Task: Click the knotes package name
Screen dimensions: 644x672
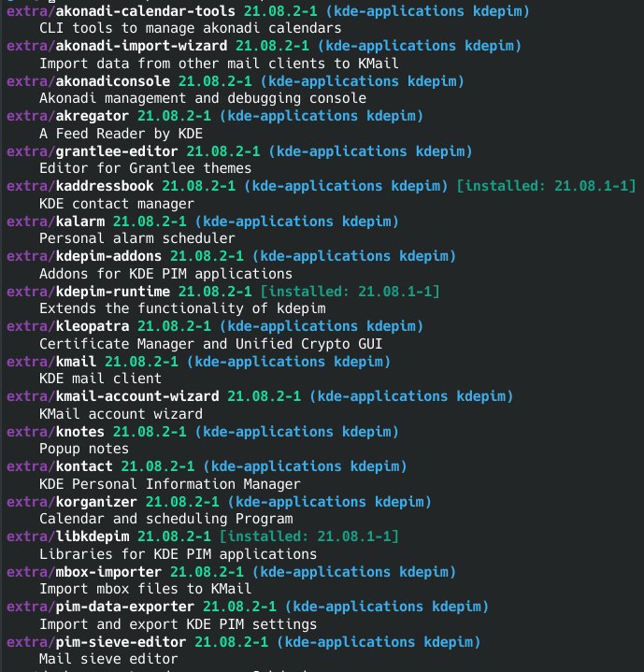Action: [80, 432]
